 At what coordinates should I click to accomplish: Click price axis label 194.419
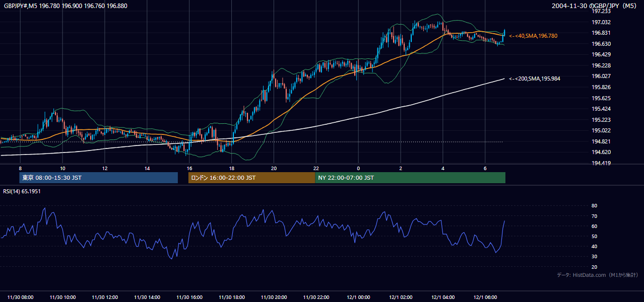(601, 163)
